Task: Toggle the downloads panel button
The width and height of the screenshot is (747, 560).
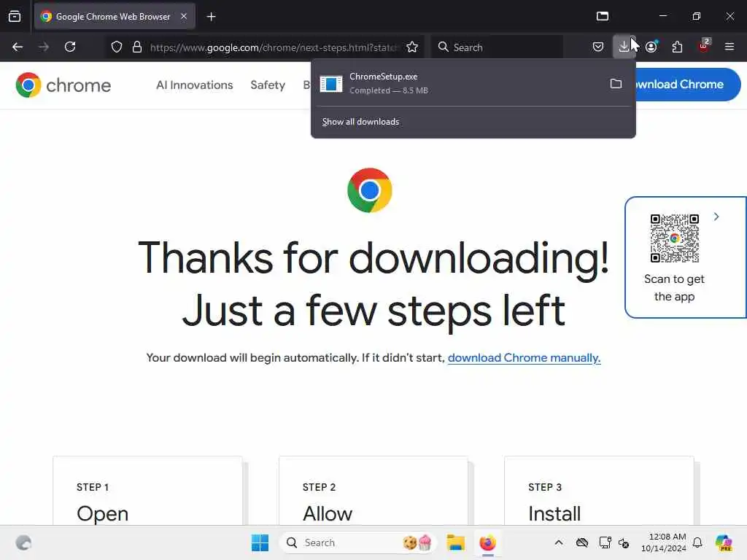Action: click(624, 47)
